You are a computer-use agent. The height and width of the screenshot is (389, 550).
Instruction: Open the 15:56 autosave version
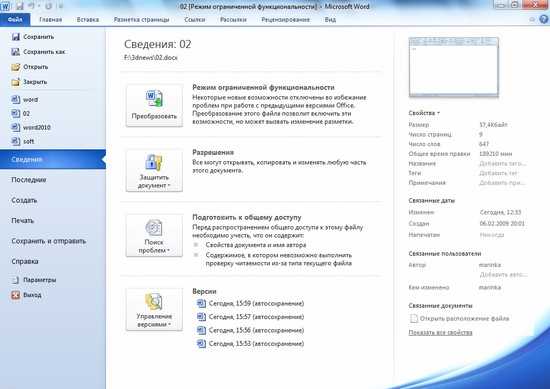(251, 330)
